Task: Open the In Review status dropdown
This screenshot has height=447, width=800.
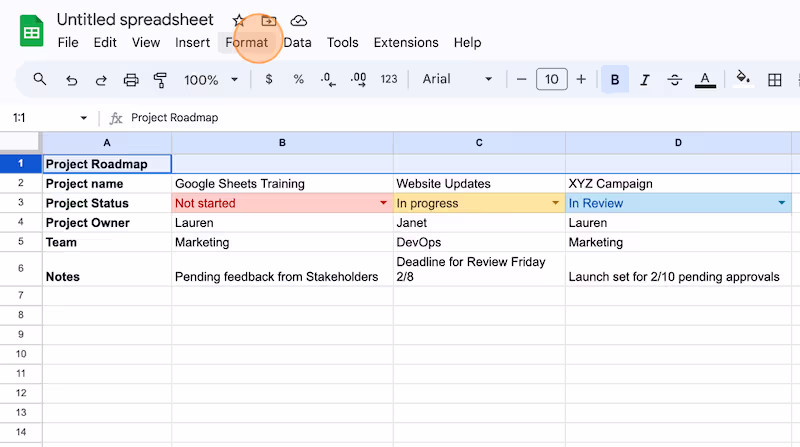Action: pyautogui.click(x=782, y=203)
